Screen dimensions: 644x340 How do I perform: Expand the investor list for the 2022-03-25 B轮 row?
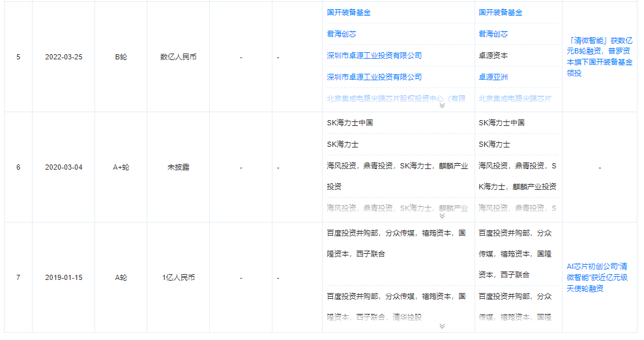coord(442,106)
